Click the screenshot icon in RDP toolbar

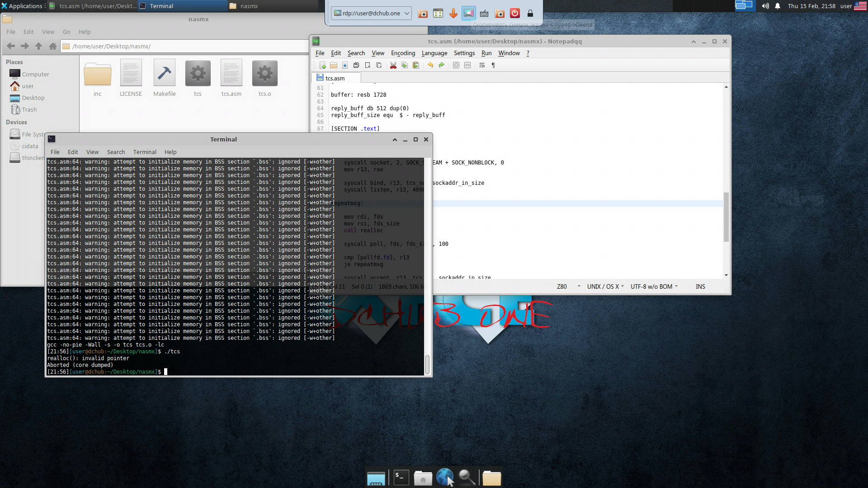tap(469, 14)
